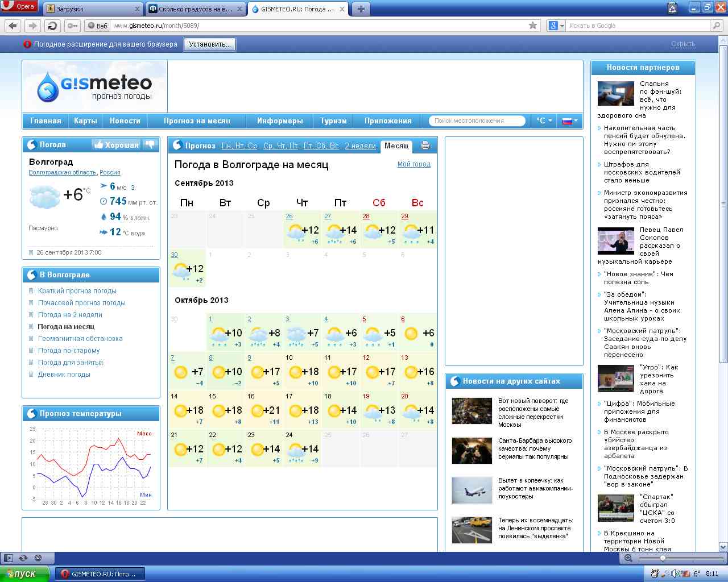Click the thumbs-down weather rating icon
Screen dimensions: 728x582
point(150,145)
